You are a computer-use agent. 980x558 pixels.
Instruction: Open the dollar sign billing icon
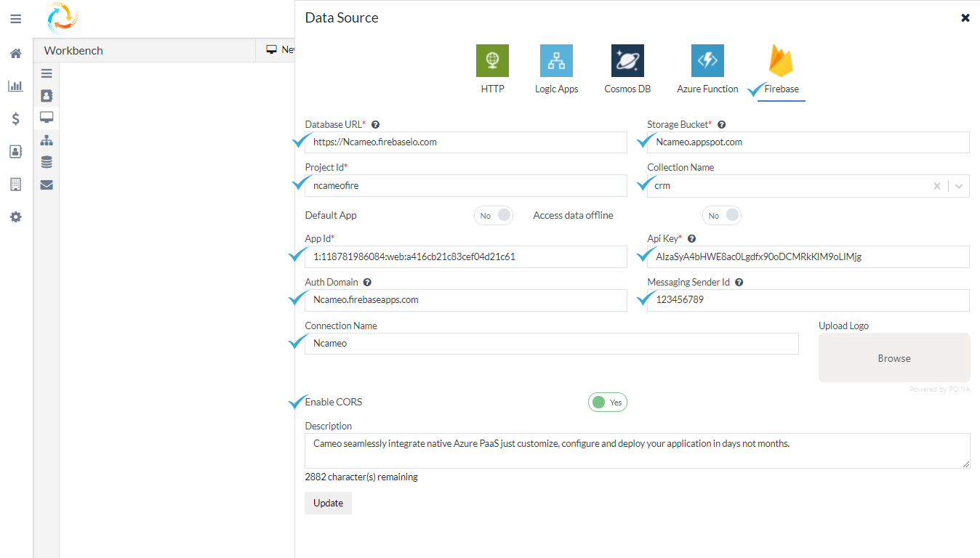[15, 119]
